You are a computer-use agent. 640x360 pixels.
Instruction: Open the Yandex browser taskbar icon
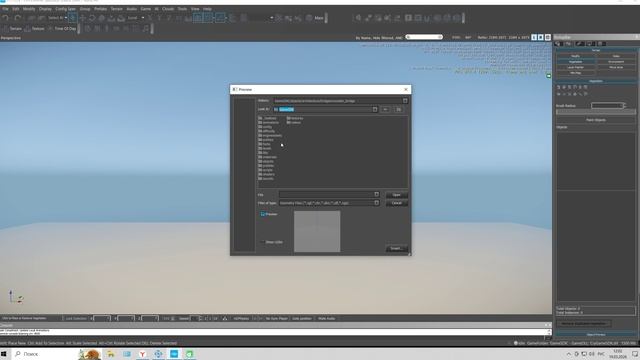[x=142, y=354]
